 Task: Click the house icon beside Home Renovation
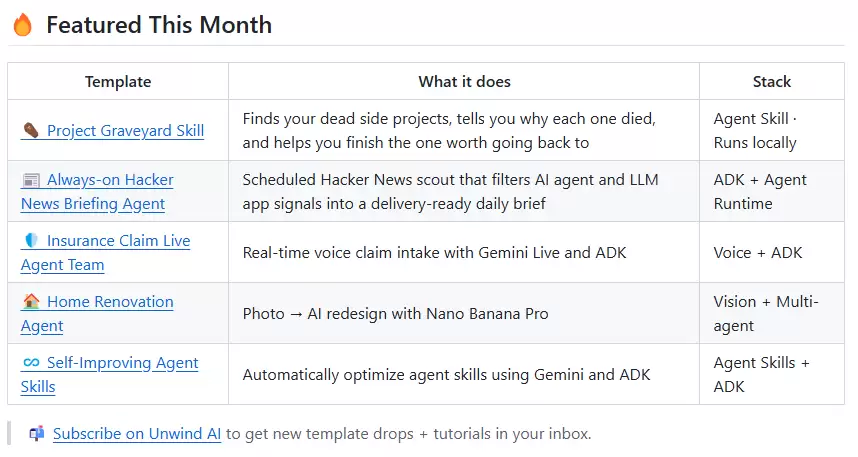[31, 301]
